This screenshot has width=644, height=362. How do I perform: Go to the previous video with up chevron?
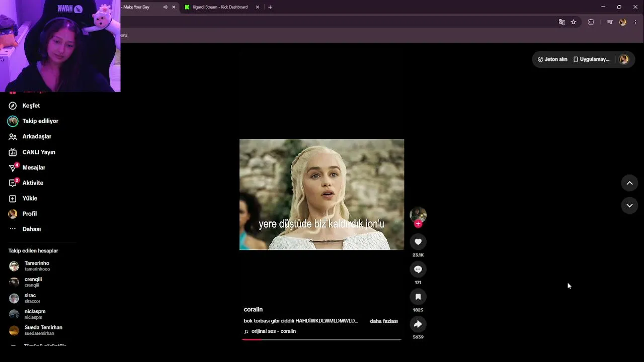click(629, 183)
